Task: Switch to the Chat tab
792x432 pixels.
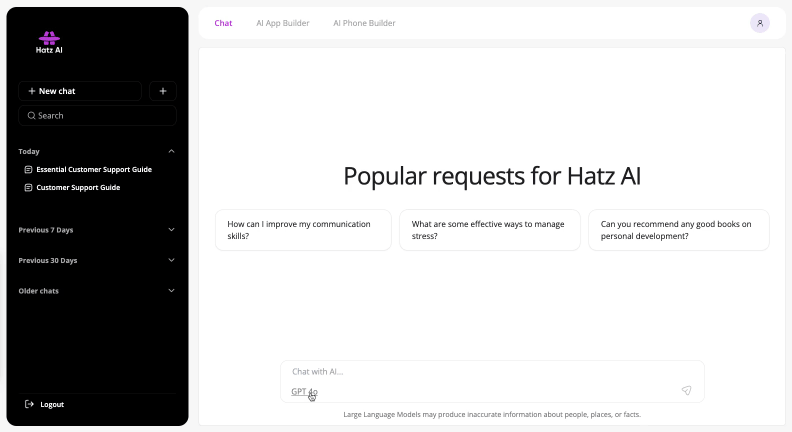Action: coord(223,23)
